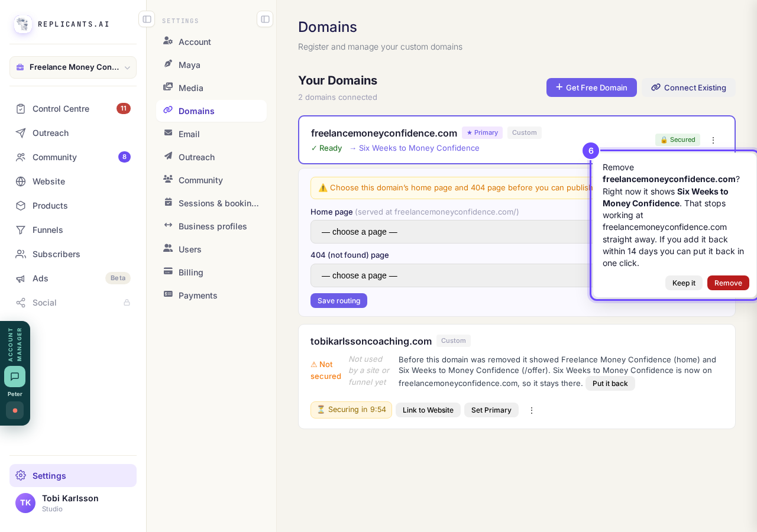Click the Users group icon in Settings
Viewport: 757px width, 532px height.
pos(168,248)
